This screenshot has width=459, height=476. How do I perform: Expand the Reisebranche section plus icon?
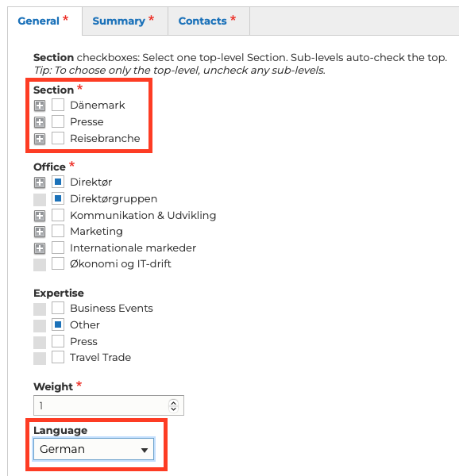40,139
